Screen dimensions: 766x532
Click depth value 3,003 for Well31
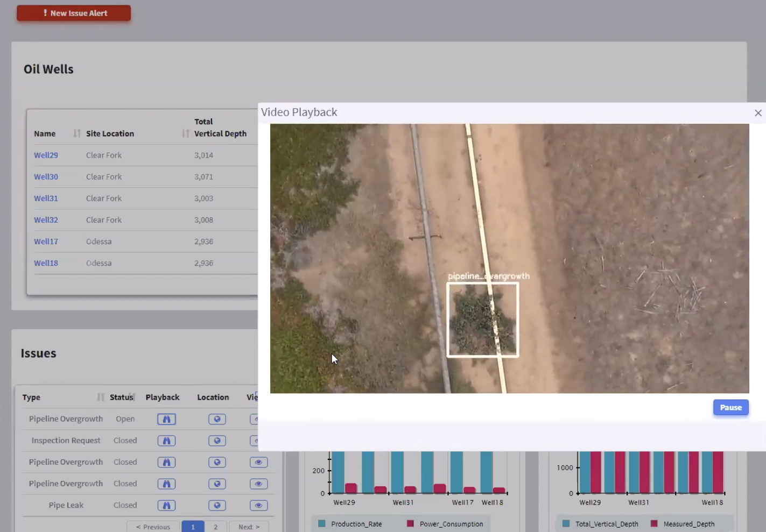coord(203,198)
